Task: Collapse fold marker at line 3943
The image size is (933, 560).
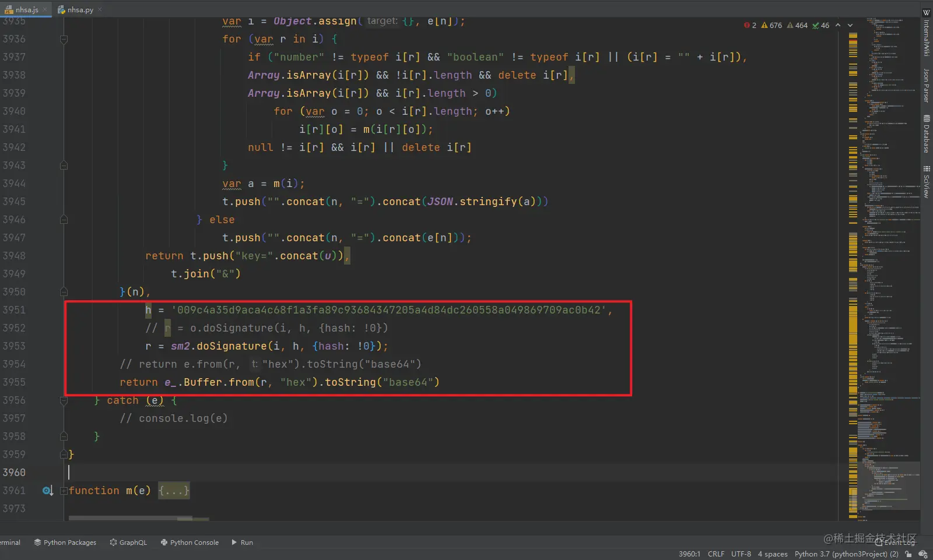Action: point(64,165)
